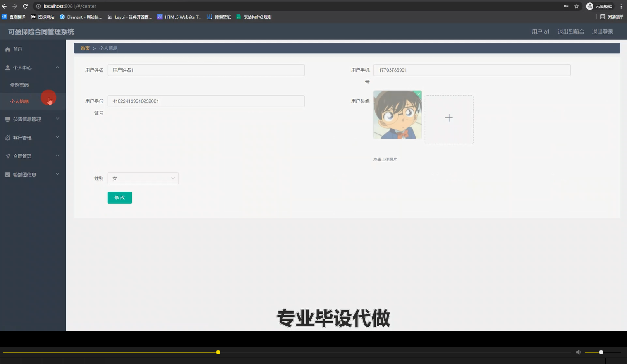The width and height of the screenshot is (627, 364).
Task: Click the 用户姓名 input field
Action: [206, 70]
